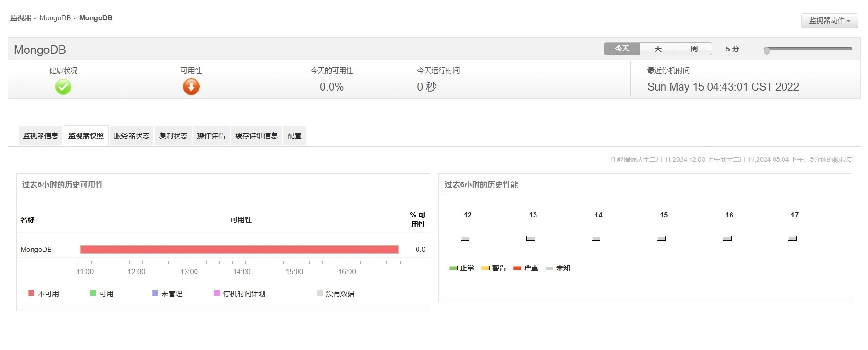Screen dimensions: 868x350
Task: Click the gray 未知 legend icon
Action: pyautogui.click(x=549, y=268)
